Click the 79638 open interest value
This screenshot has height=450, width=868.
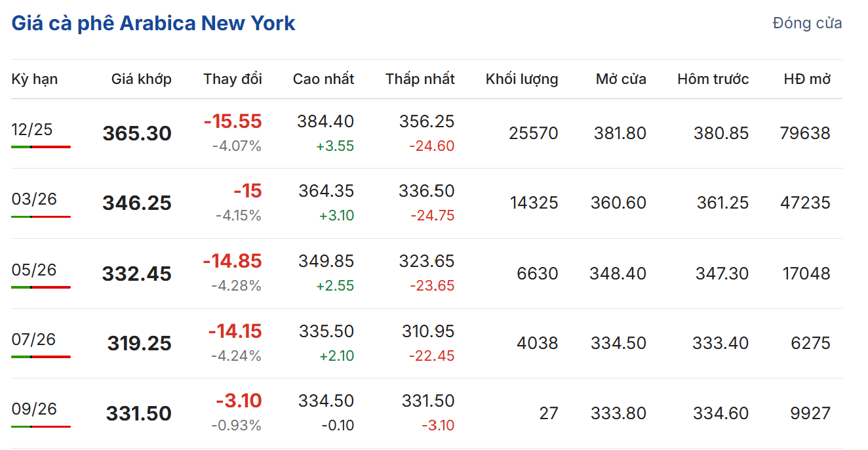[805, 134]
